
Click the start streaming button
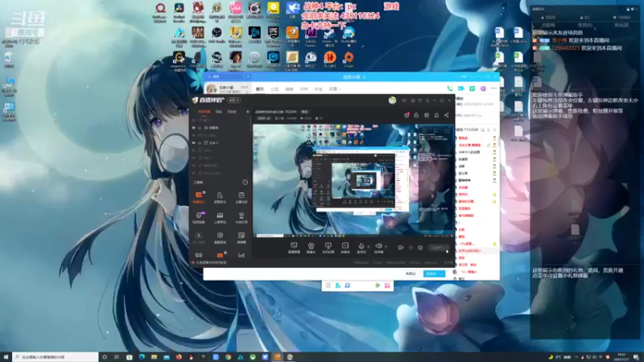pyautogui.click(x=438, y=248)
